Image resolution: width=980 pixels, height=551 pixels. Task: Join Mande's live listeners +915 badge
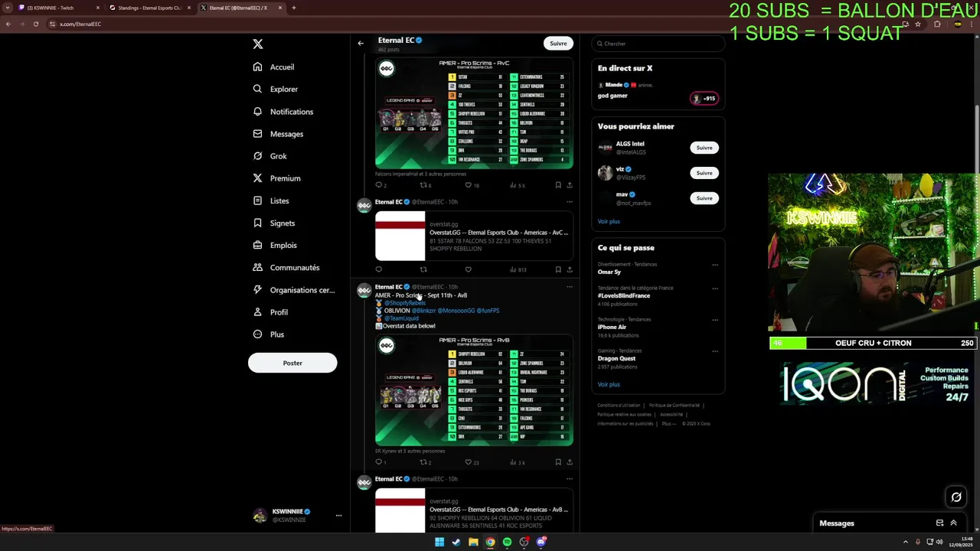704,98
